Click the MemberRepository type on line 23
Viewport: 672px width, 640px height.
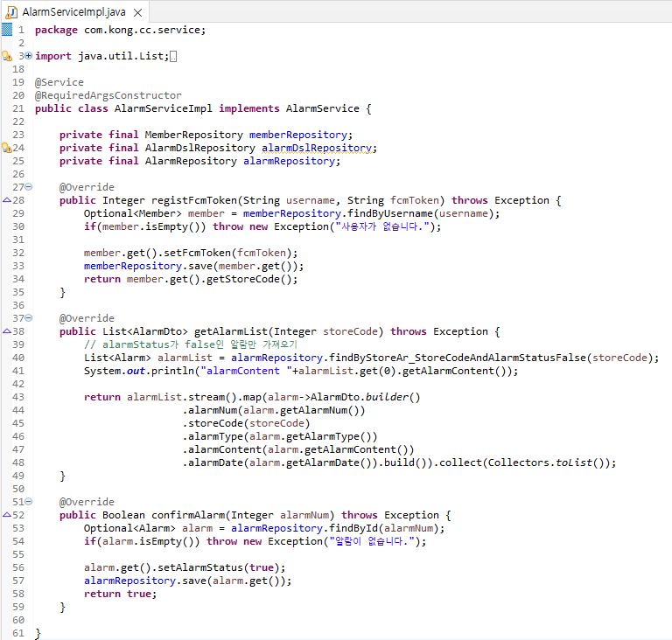tap(193, 135)
